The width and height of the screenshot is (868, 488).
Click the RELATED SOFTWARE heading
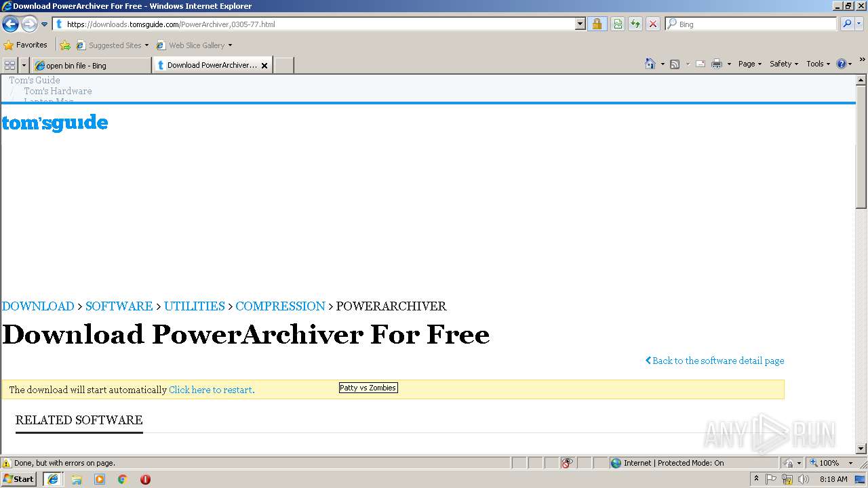(79, 420)
